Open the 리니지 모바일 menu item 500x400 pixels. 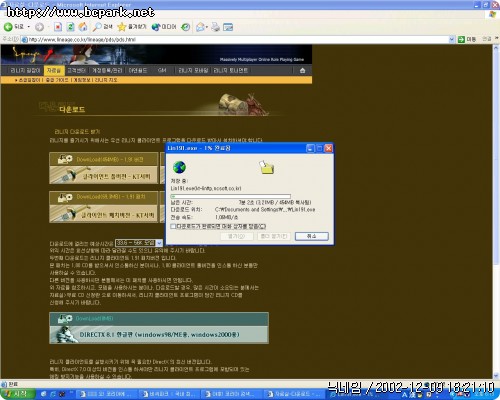click(193, 70)
